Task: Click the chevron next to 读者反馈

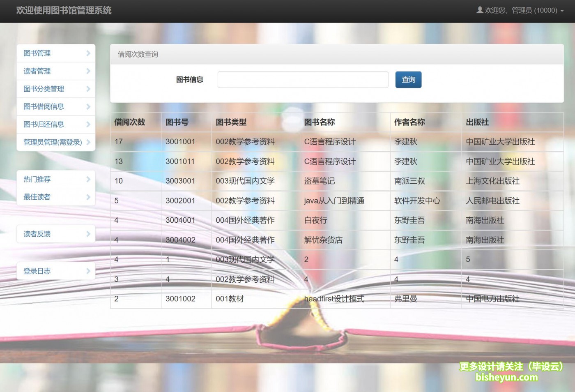Action: click(x=88, y=234)
